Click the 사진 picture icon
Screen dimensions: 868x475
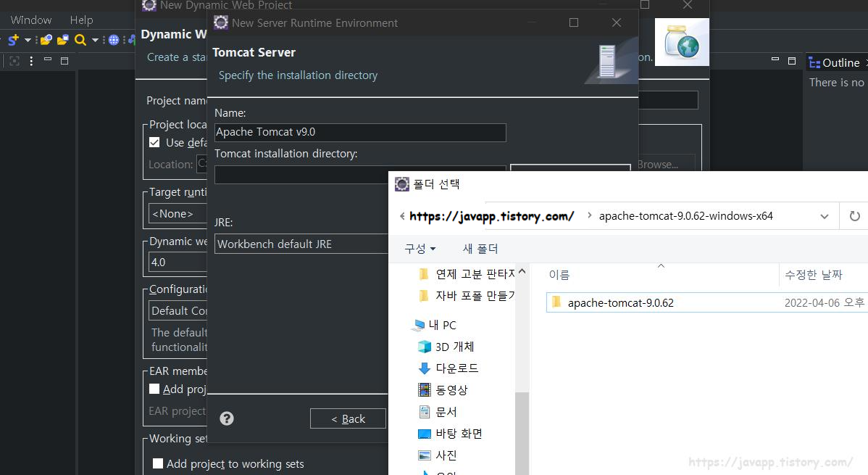pyautogui.click(x=425, y=455)
